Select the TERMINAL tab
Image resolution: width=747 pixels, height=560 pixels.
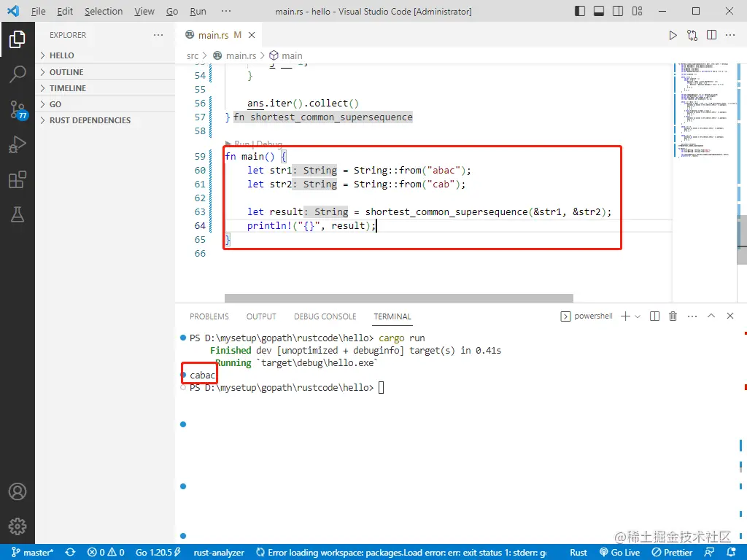pyautogui.click(x=392, y=316)
